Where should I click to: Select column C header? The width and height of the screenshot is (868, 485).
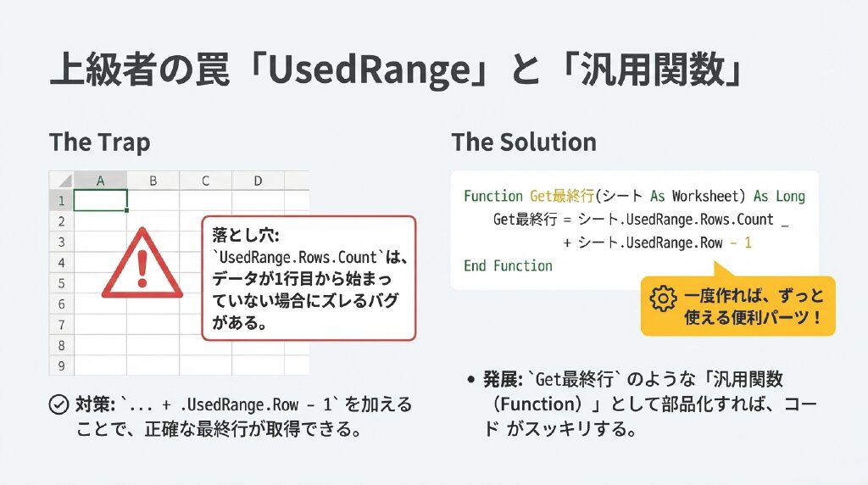tap(205, 181)
